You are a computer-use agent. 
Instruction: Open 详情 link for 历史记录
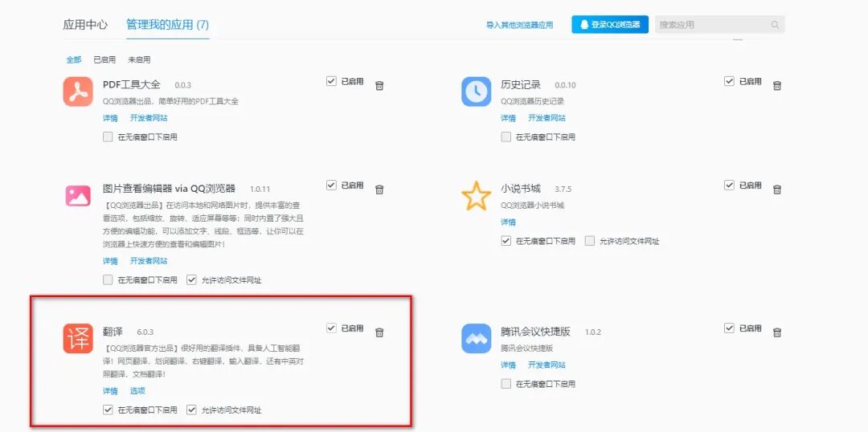pyautogui.click(x=508, y=118)
